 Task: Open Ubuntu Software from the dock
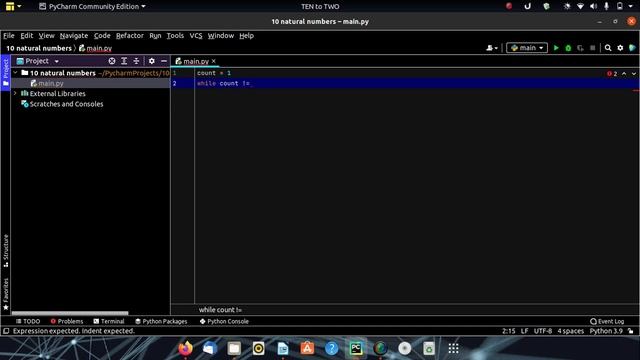[x=307, y=349]
